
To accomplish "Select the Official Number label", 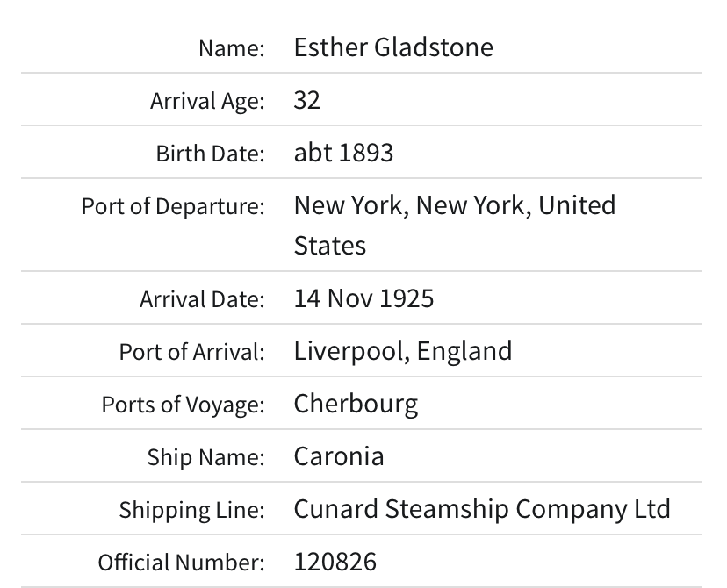I will 181,563.
